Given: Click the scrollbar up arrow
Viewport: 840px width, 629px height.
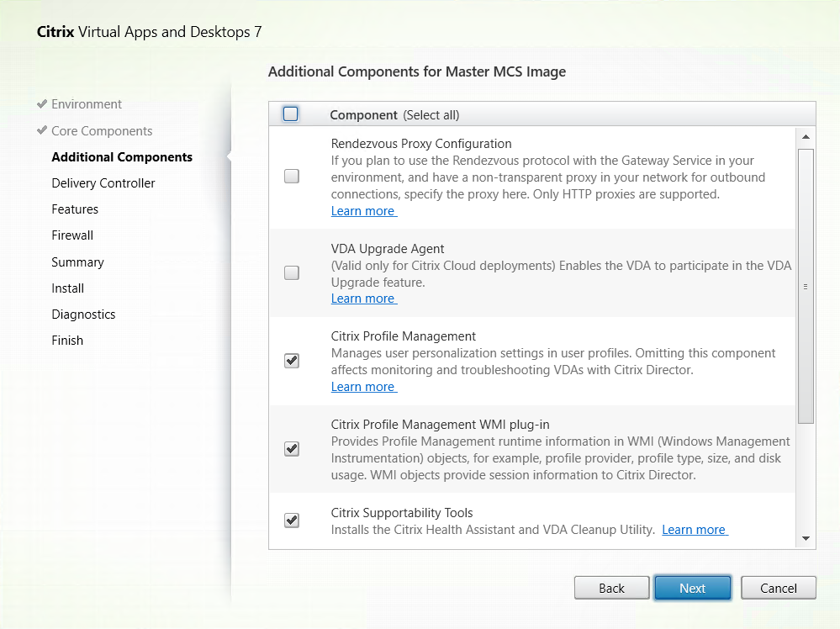Looking at the screenshot, I should point(805,137).
